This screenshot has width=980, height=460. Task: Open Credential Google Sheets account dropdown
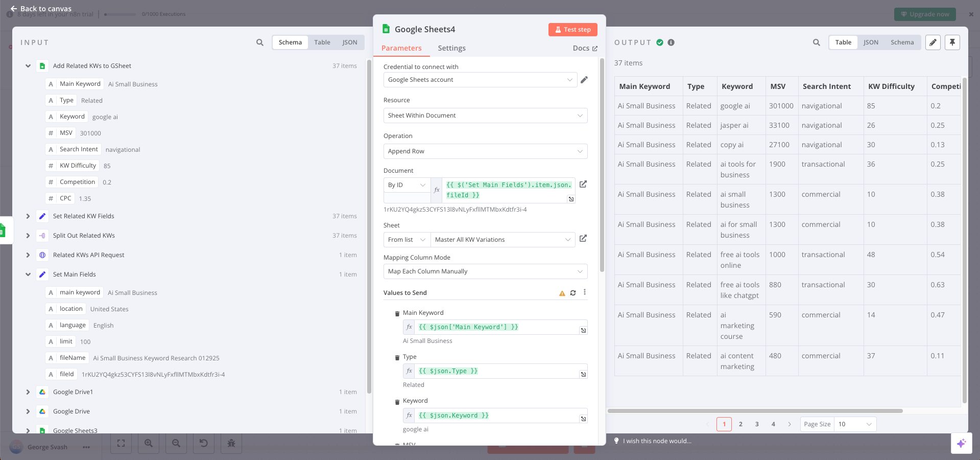click(x=480, y=80)
